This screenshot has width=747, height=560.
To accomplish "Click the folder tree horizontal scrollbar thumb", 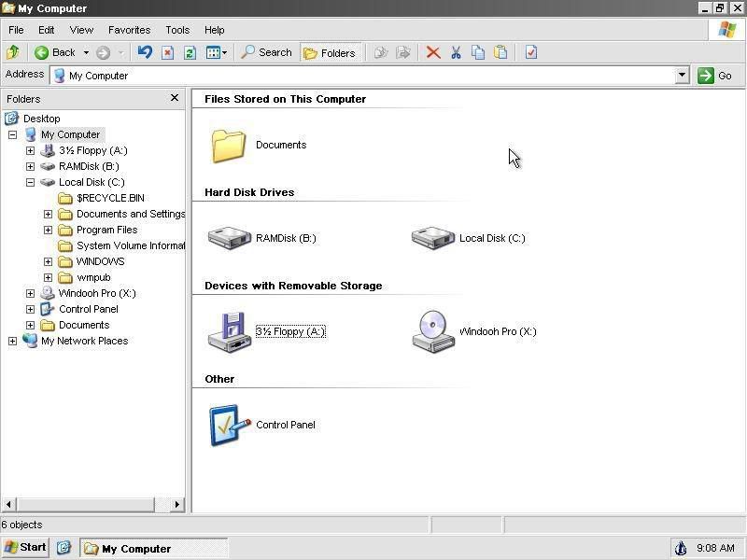I will pos(86,504).
